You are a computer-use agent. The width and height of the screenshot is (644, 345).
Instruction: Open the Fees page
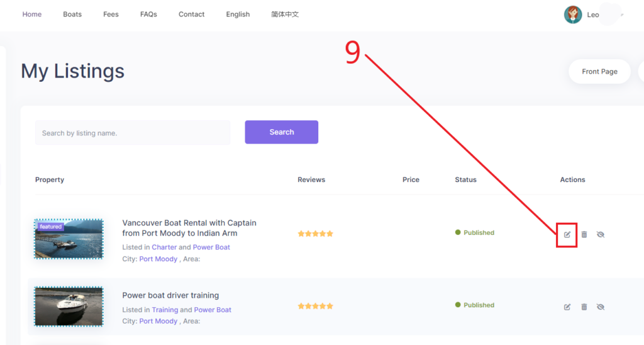click(x=111, y=14)
